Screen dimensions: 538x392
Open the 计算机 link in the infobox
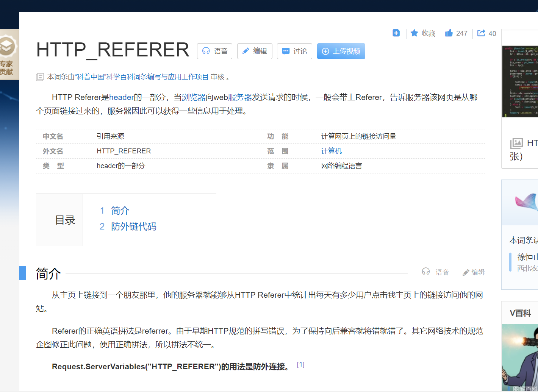click(331, 151)
